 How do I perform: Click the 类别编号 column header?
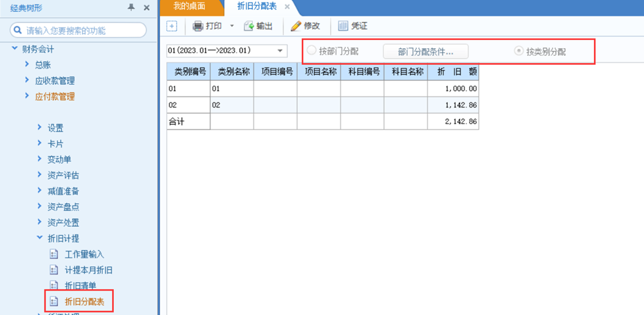[x=189, y=72]
